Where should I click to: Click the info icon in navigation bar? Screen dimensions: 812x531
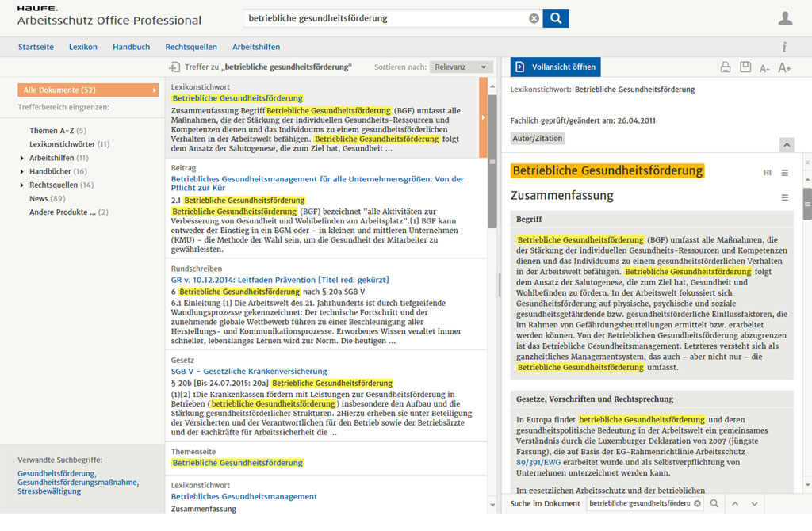click(784, 47)
